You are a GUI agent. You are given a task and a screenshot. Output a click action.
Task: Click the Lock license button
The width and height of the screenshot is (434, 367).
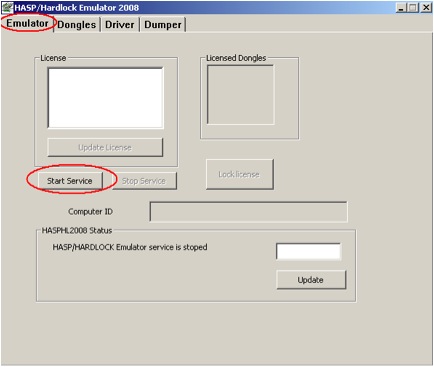click(239, 174)
